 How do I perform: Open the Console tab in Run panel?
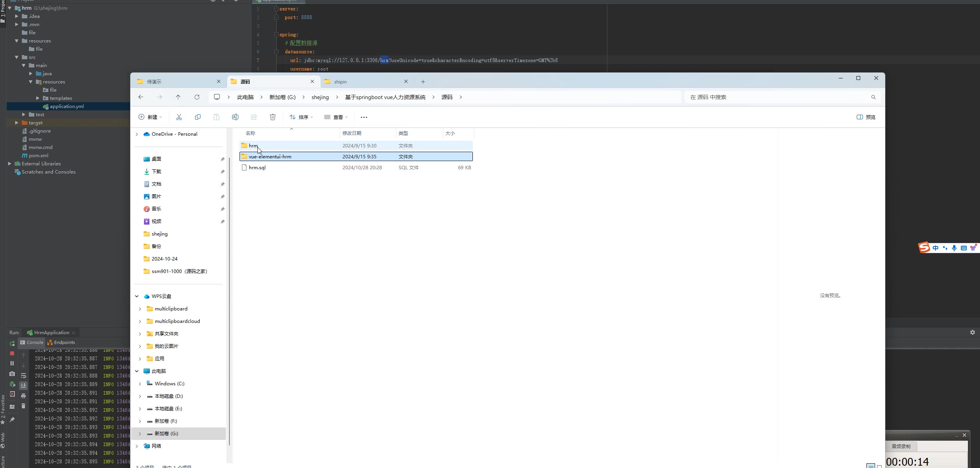coord(32,342)
